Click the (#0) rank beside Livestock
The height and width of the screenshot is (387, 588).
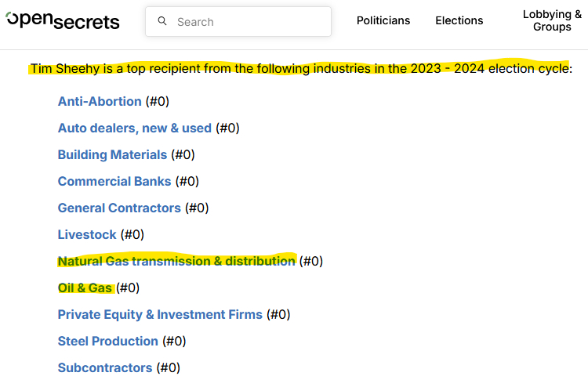click(x=132, y=234)
